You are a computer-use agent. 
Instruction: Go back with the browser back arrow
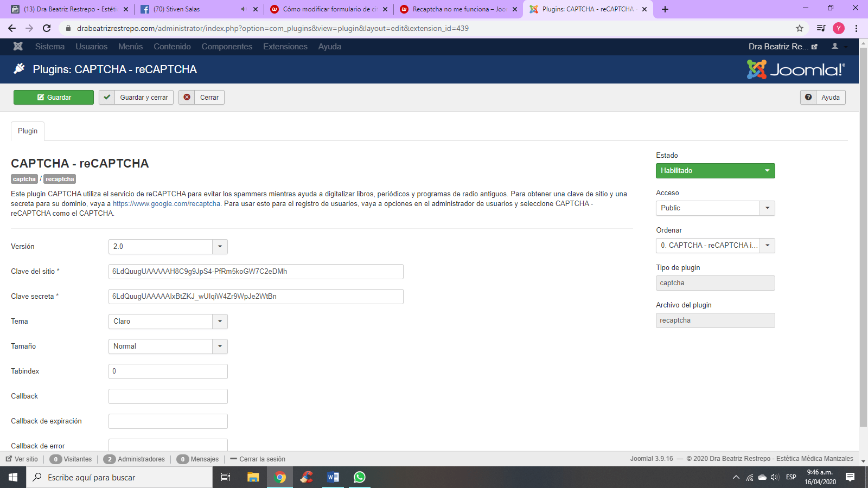(x=12, y=28)
